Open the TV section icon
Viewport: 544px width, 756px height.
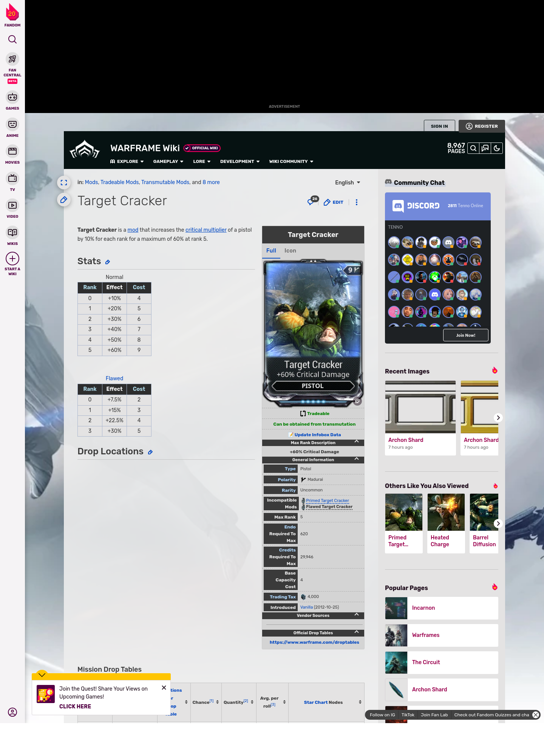click(12, 178)
